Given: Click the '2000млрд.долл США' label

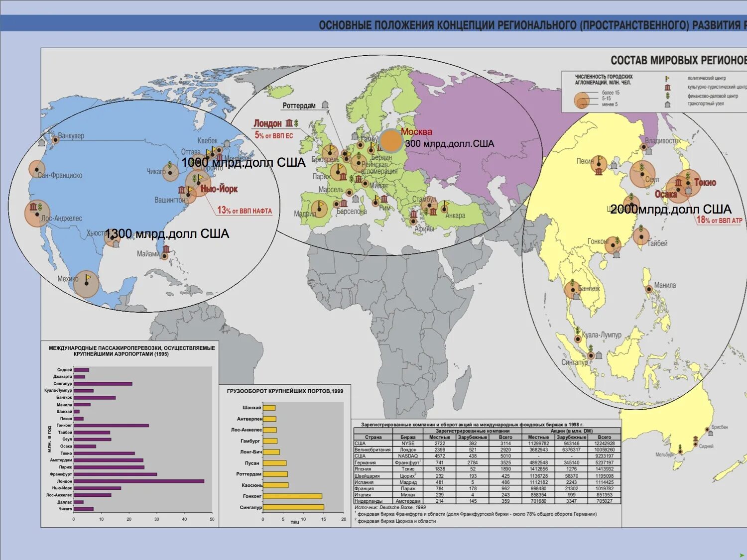Looking at the screenshot, I should [671, 210].
